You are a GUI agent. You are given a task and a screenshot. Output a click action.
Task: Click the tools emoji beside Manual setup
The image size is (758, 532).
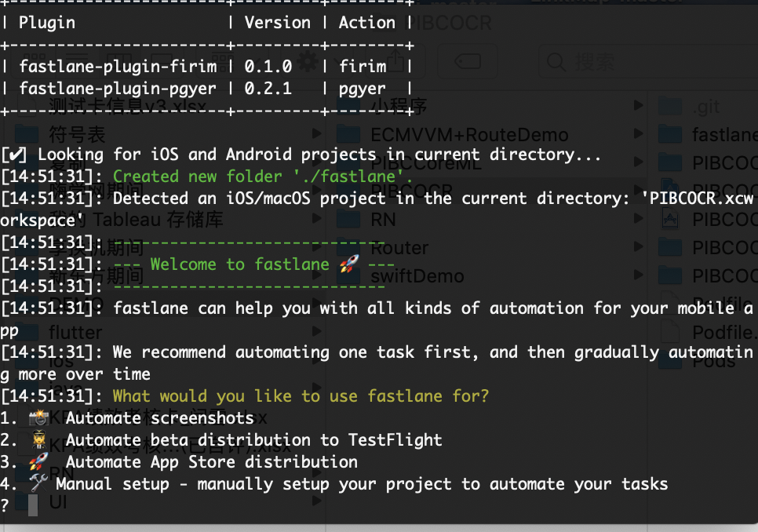point(38,484)
